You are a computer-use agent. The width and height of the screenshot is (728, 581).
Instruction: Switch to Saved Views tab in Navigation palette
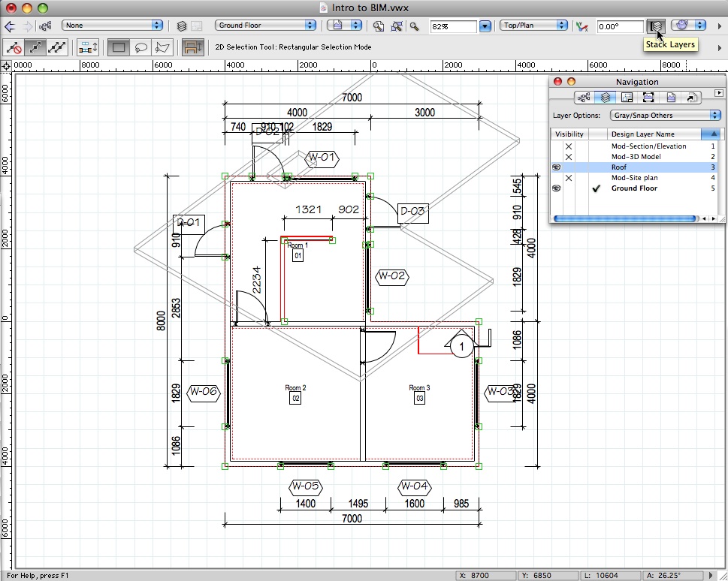670,98
